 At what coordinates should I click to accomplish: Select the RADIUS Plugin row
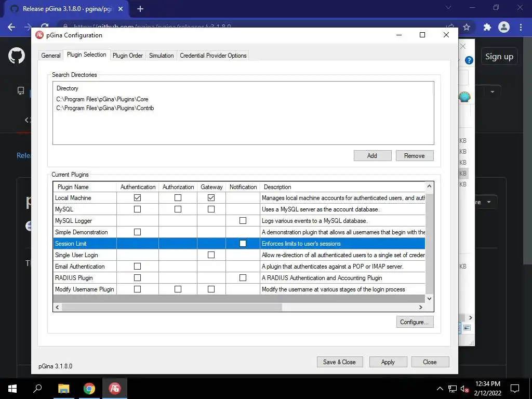click(239, 277)
